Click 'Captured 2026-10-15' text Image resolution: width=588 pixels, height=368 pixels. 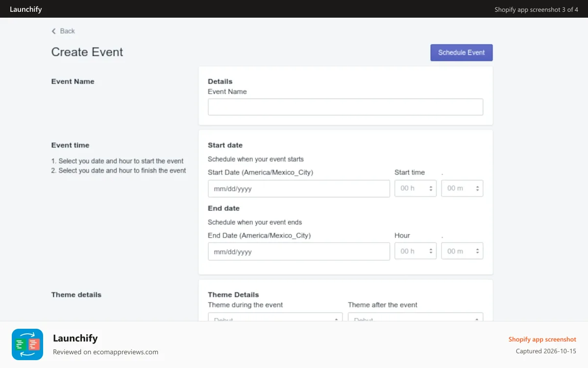546,351
